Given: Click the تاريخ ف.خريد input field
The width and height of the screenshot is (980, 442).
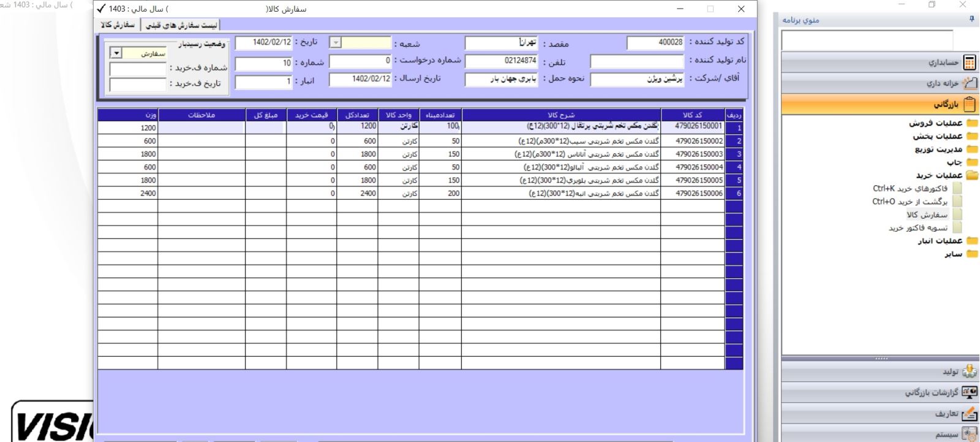Looking at the screenshot, I should coord(138,85).
